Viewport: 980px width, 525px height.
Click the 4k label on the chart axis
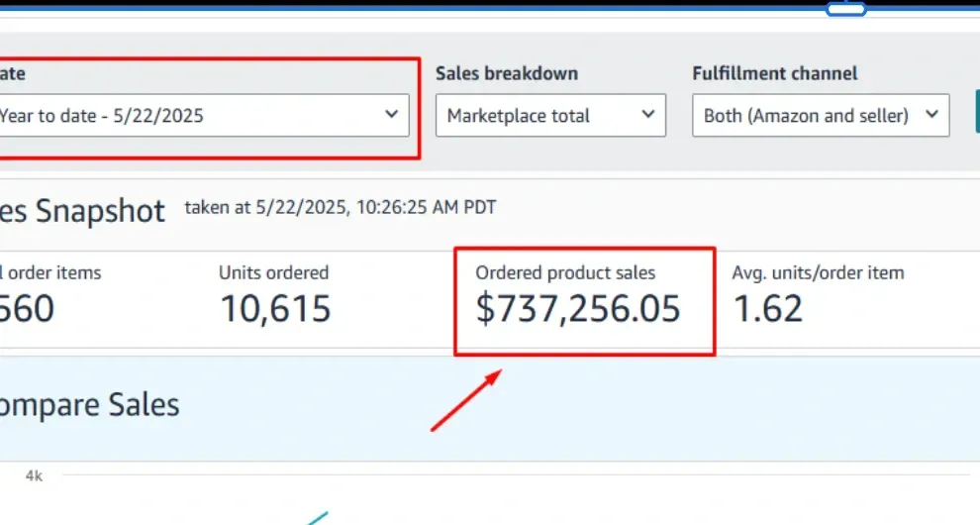pos(34,476)
